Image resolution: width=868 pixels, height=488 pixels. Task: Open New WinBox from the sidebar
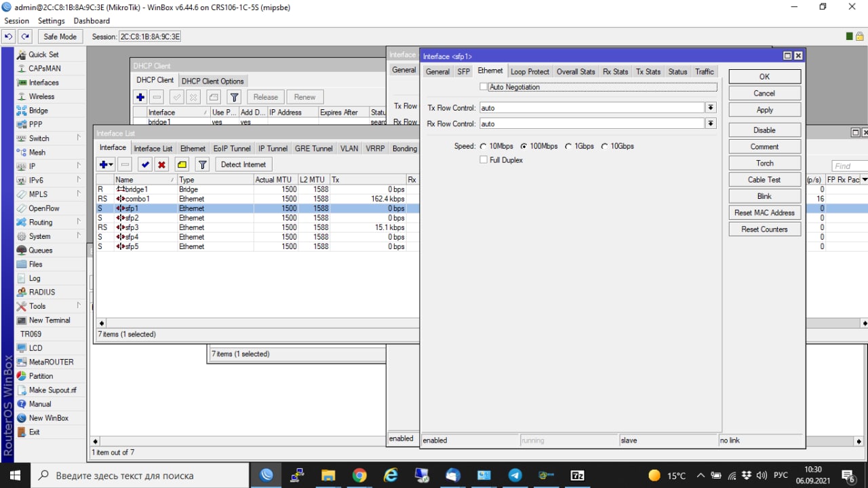48,418
